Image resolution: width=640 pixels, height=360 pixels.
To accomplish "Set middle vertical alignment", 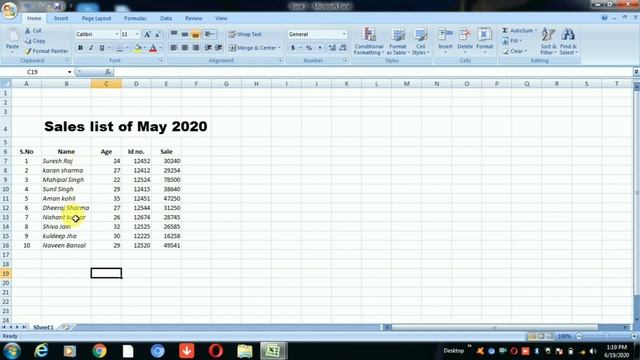I will pos(184,34).
